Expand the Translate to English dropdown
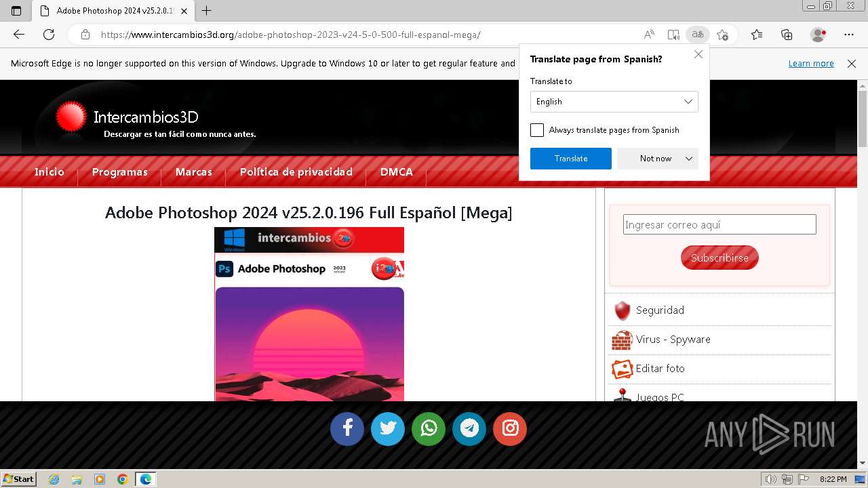This screenshot has height=488, width=868. point(614,102)
